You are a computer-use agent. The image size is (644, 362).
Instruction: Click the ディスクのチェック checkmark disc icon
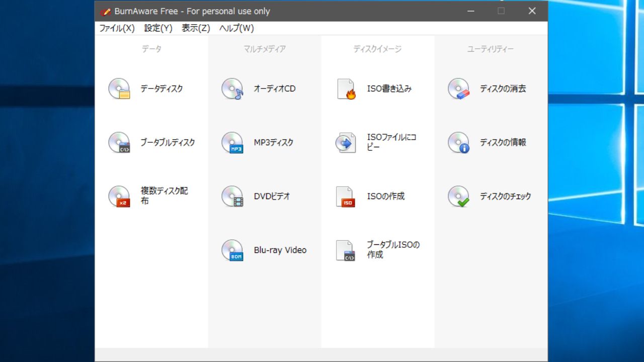pos(459,196)
